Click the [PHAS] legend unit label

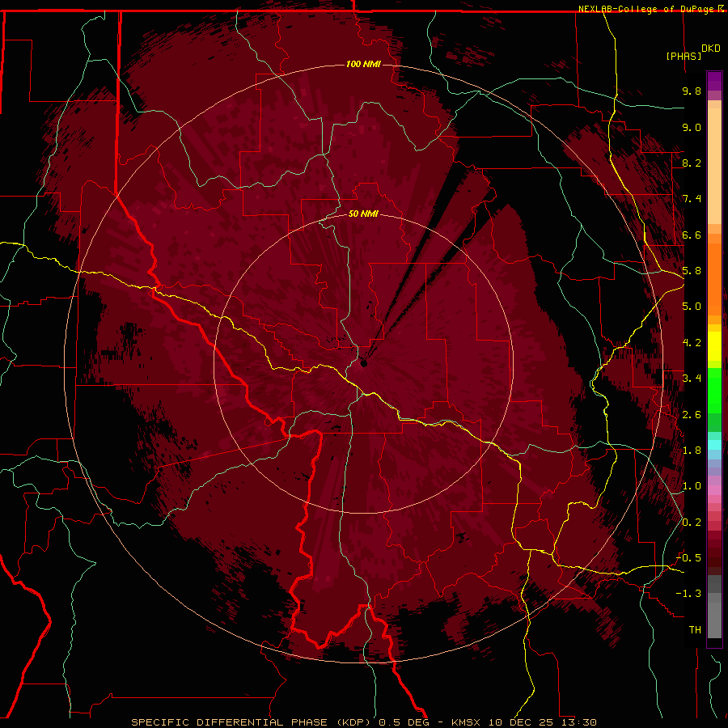pos(684,56)
